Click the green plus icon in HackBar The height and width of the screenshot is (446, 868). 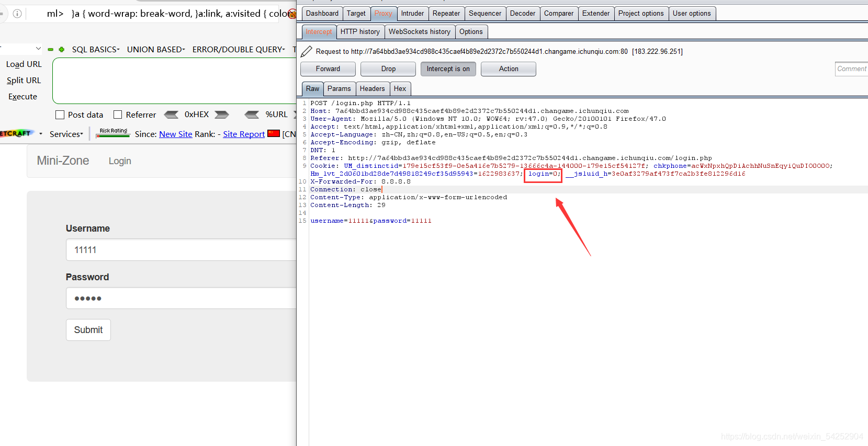[x=61, y=50]
